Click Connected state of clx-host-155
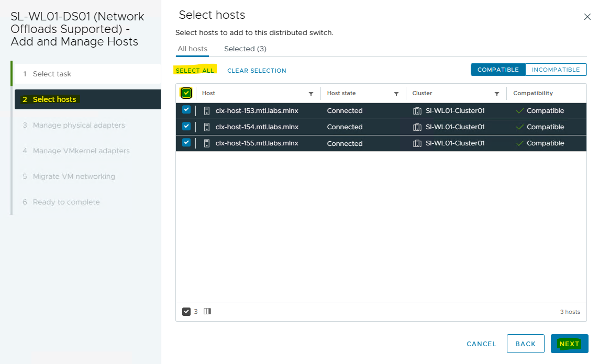This screenshot has height=364, width=599. click(x=345, y=144)
